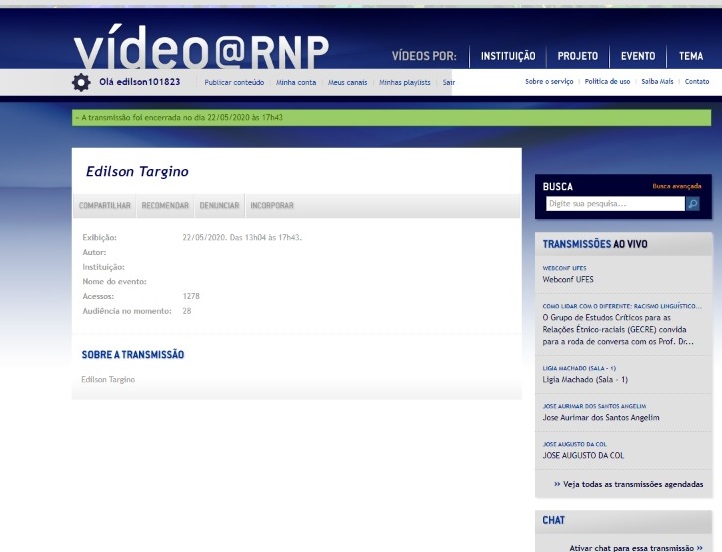
Task: Click the settings gear icon beside username
Action: [81, 82]
